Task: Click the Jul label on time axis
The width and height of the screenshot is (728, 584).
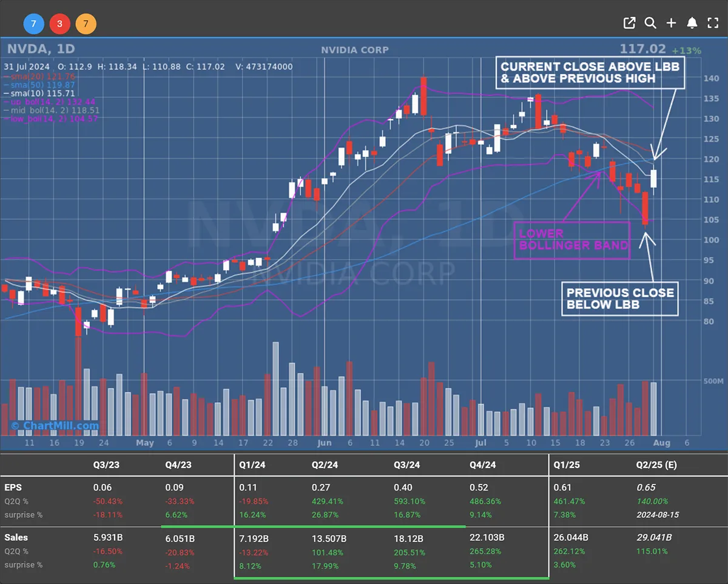Action: (x=480, y=443)
